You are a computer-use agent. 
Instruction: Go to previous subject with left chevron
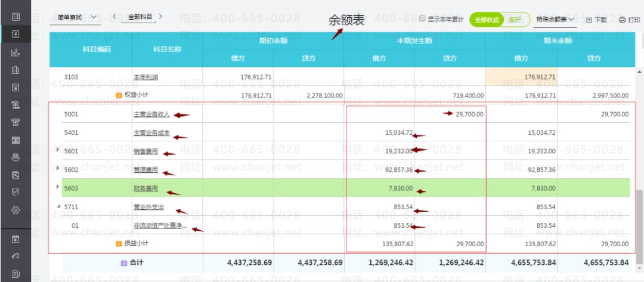pyautogui.click(x=114, y=17)
